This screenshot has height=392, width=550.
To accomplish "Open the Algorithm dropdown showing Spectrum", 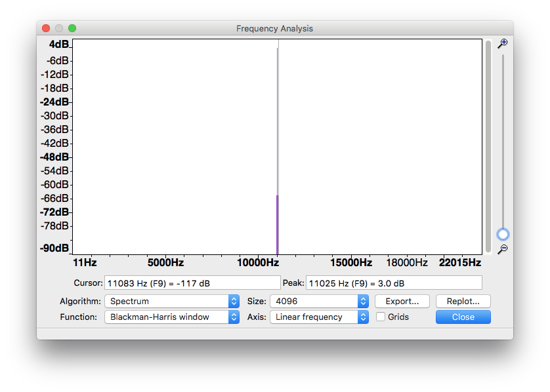I will 172,302.
